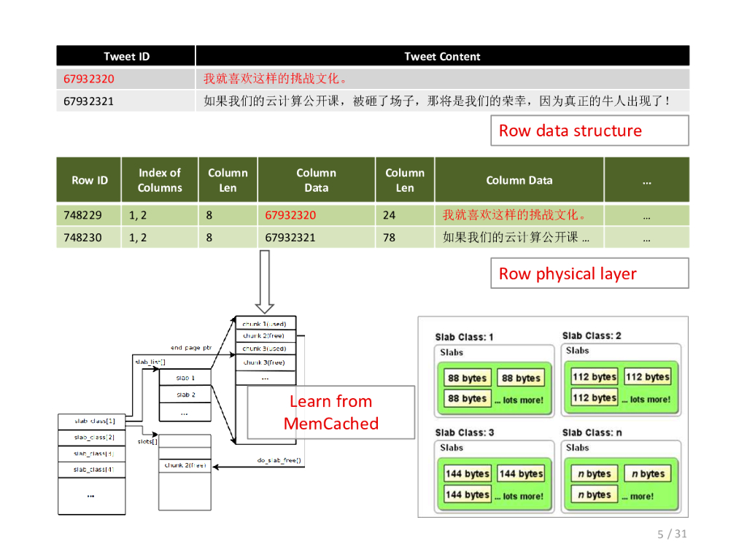Screen dimensions: 747x560
Task: Click the 'chunk 1(used)' box
Action: tap(266, 323)
